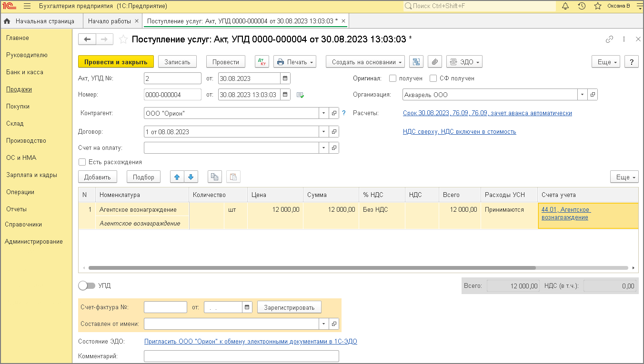Open the Зарплата и кадры section
644x364 pixels.
[31, 175]
